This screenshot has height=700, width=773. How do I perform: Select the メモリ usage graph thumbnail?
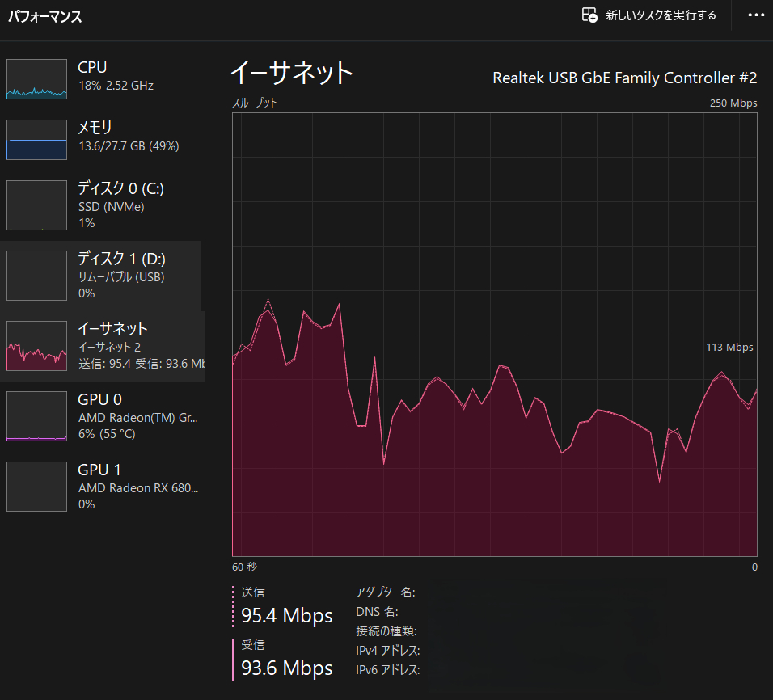click(x=36, y=140)
